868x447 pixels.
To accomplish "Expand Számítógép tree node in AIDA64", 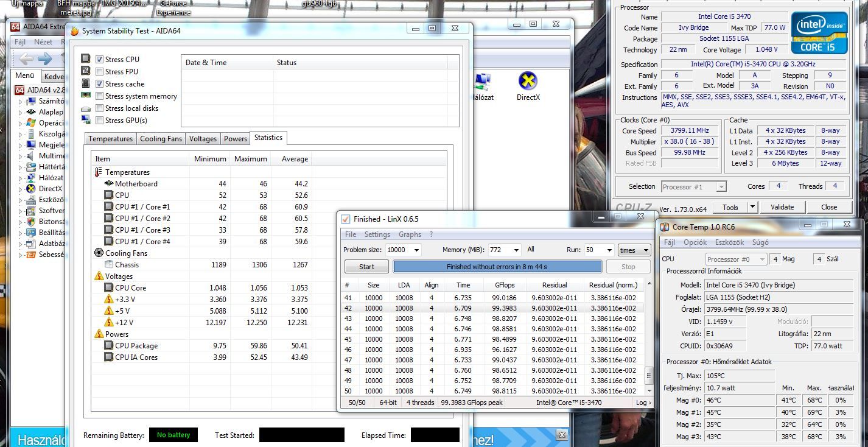I will 20,102.
